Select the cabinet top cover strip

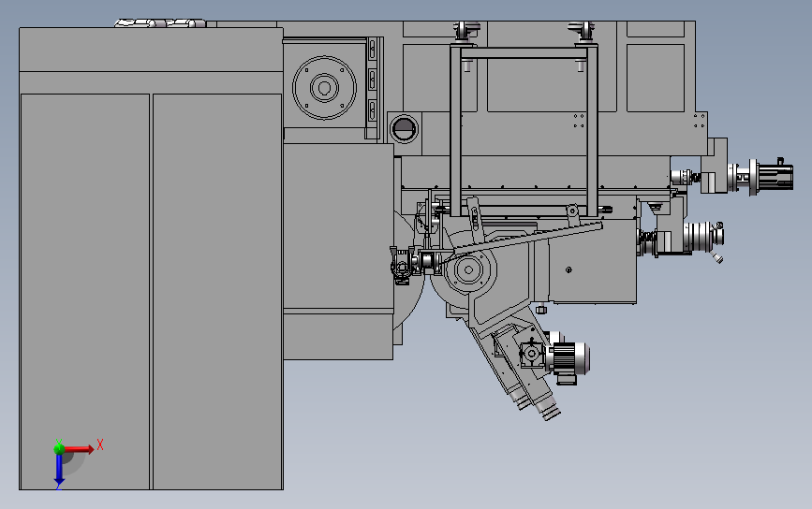(x=151, y=50)
